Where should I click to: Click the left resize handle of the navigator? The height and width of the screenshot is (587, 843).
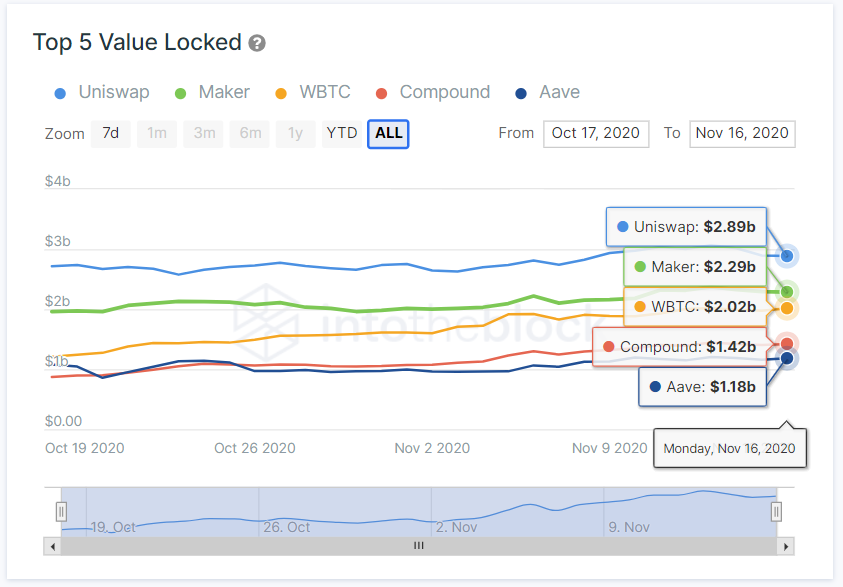(61, 511)
